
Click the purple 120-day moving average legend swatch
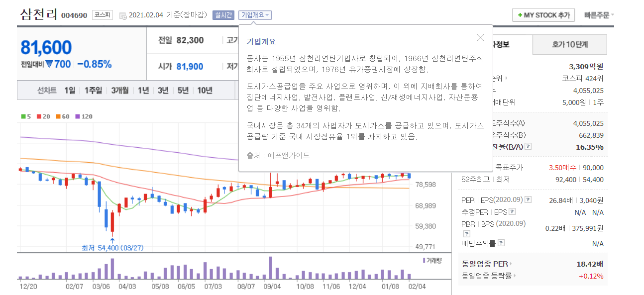pos(77,116)
